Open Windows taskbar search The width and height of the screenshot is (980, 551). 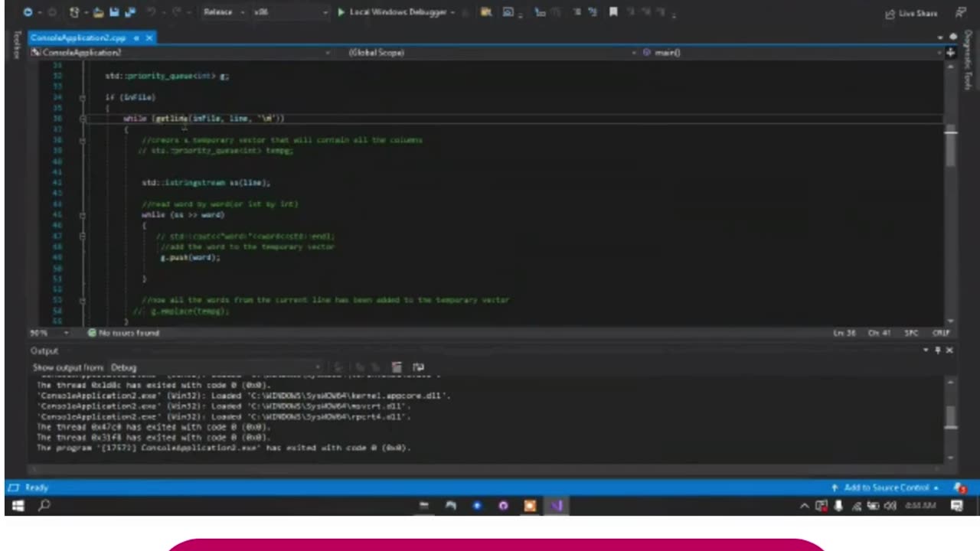[44, 505]
